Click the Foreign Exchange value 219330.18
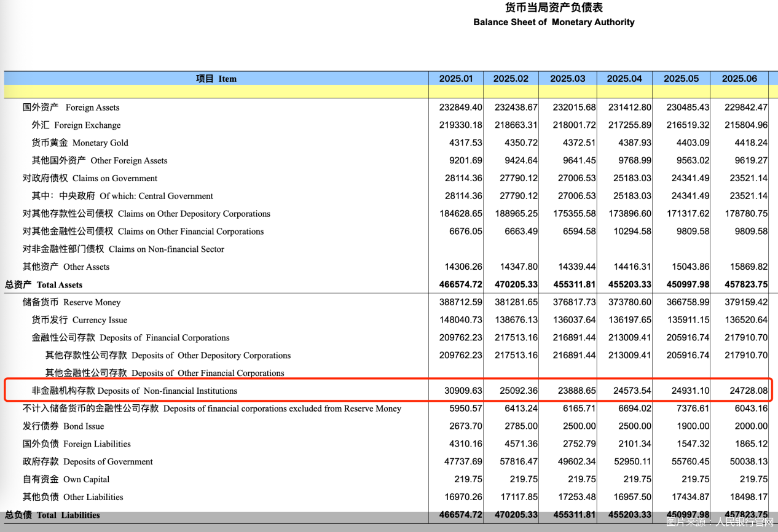 (x=461, y=125)
